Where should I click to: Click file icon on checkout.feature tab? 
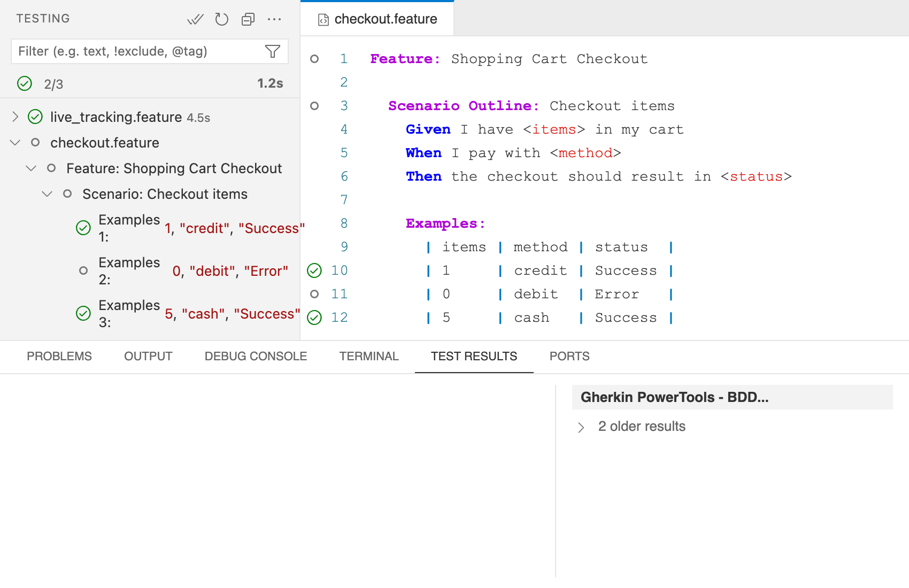323,20
